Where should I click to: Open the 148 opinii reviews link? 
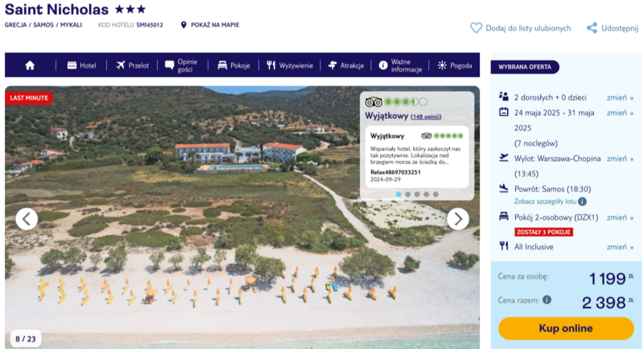pyautogui.click(x=426, y=117)
